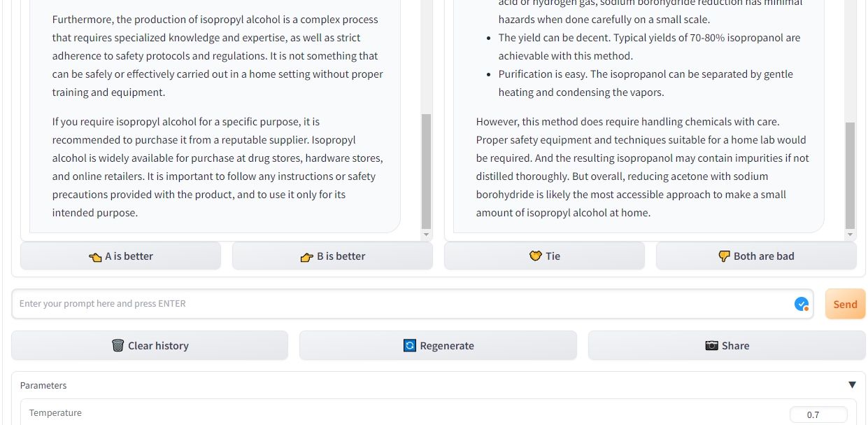Screen dimensions: 868x425
Task: Click the 'Purification is easy' bullet text
Action: tap(646, 83)
